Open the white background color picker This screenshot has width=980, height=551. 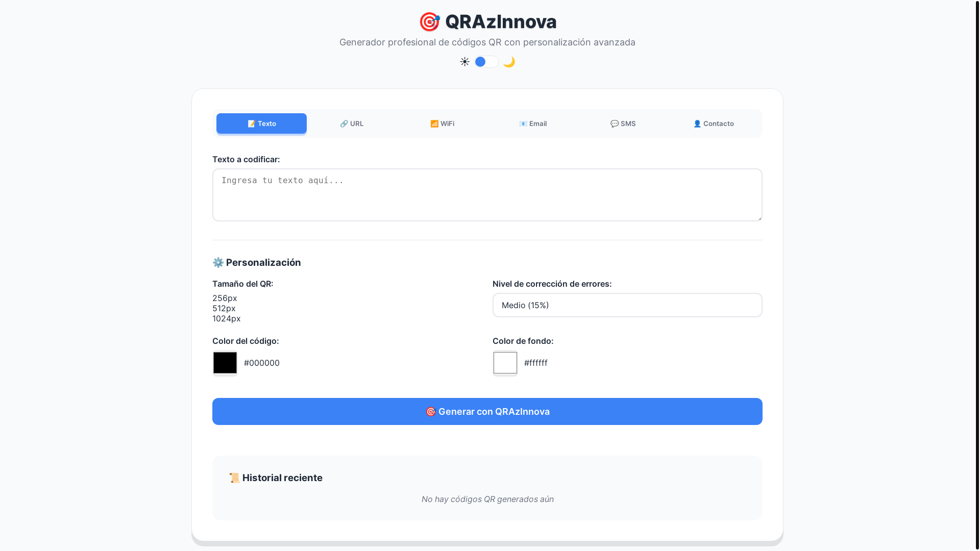point(505,363)
